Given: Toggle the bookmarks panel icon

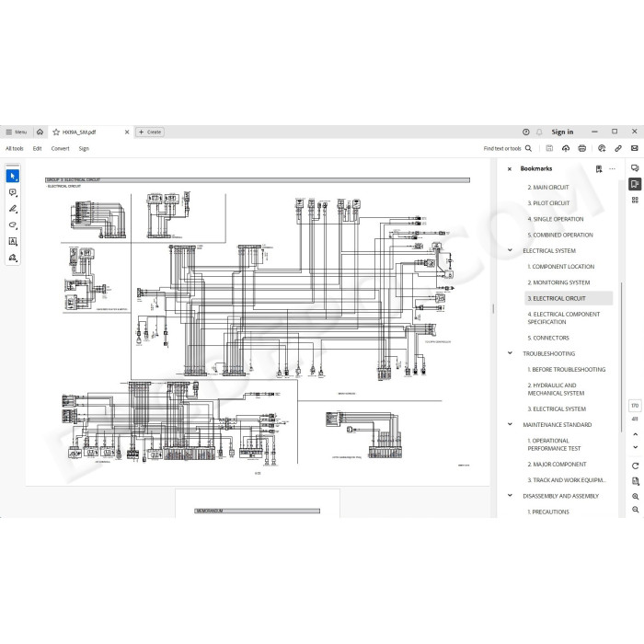Looking at the screenshot, I should point(635,184).
